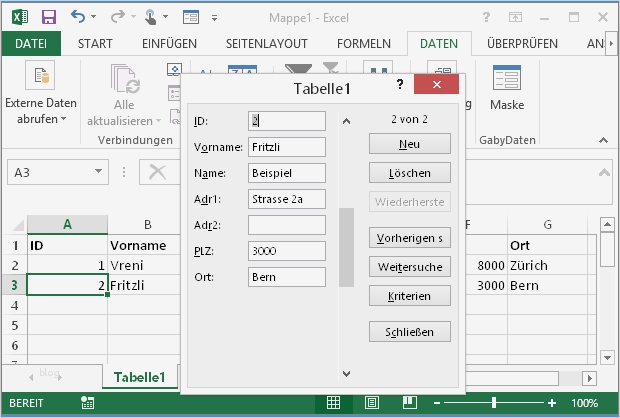Open Externe Daten abrufen menu
Screen dimensions: 620x418
click(41, 93)
